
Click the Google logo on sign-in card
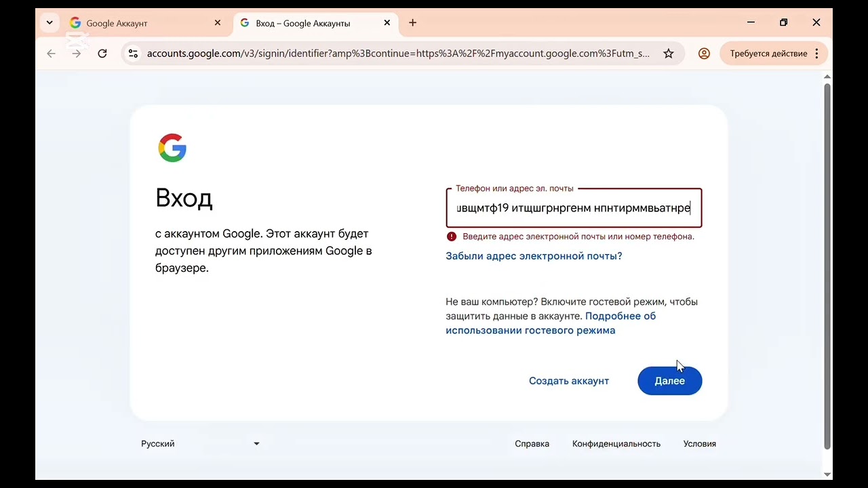point(172,148)
